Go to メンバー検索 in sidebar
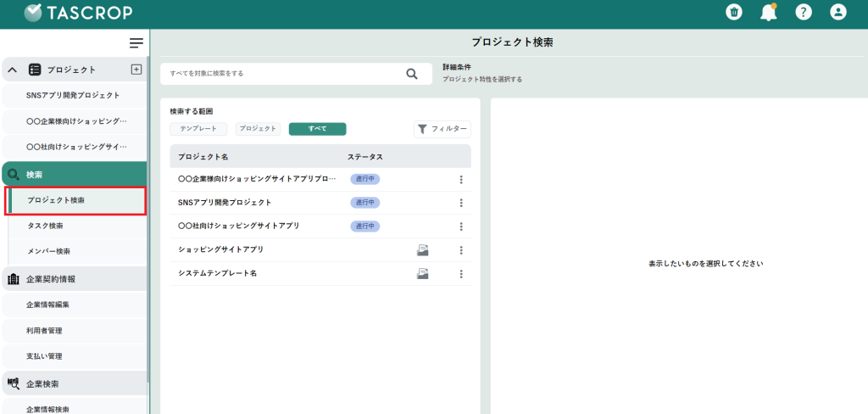The height and width of the screenshot is (414, 868). 76,251
